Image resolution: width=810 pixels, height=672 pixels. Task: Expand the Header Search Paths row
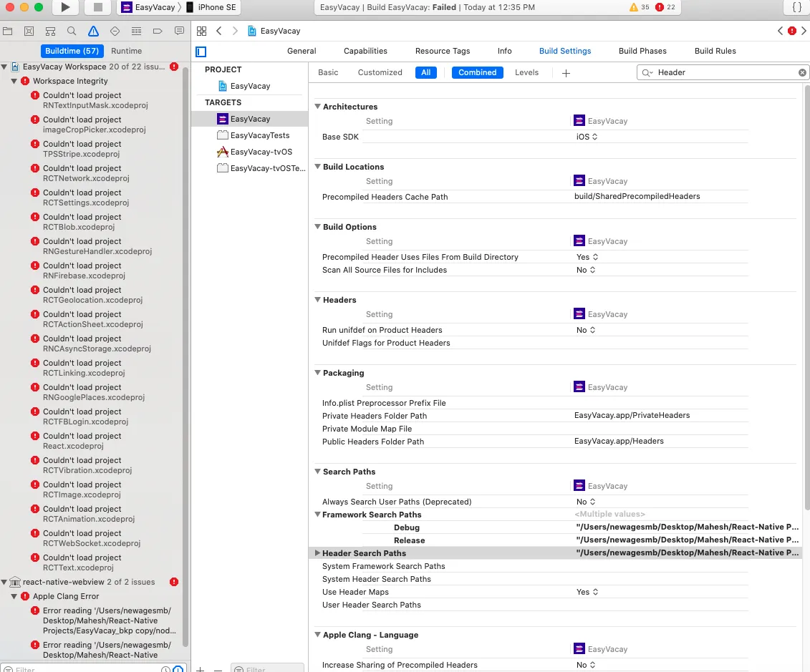pyautogui.click(x=317, y=552)
